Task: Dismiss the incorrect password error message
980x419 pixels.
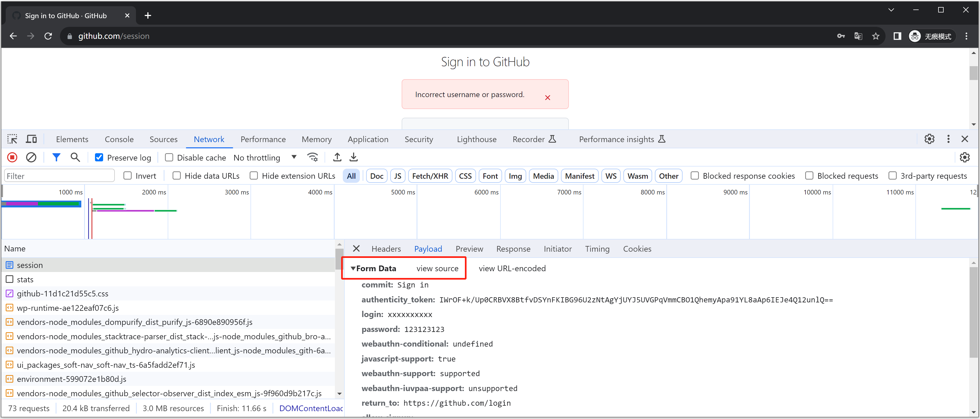Action: click(547, 98)
